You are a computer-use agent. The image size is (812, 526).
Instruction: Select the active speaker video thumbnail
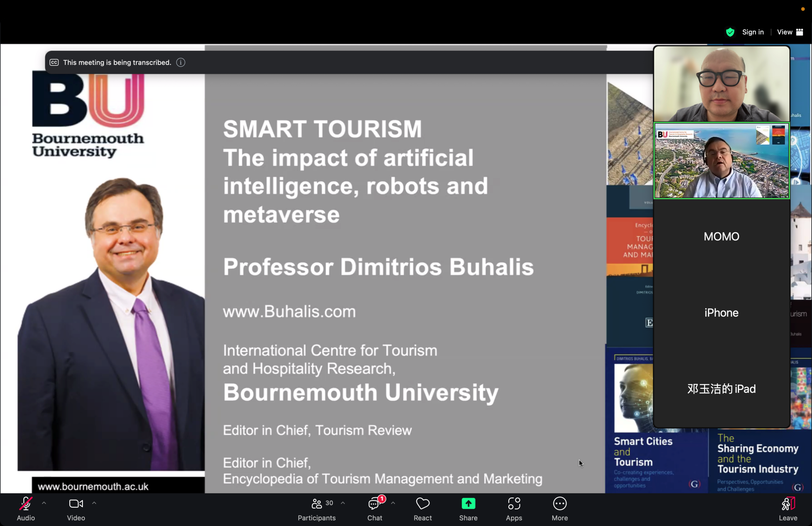(x=721, y=161)
